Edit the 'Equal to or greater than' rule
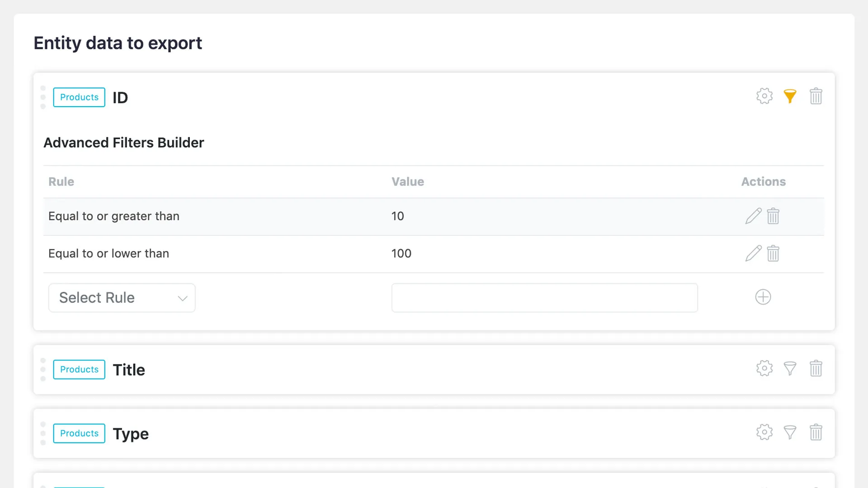Screen dimensions: 868x488 [753, 216]
